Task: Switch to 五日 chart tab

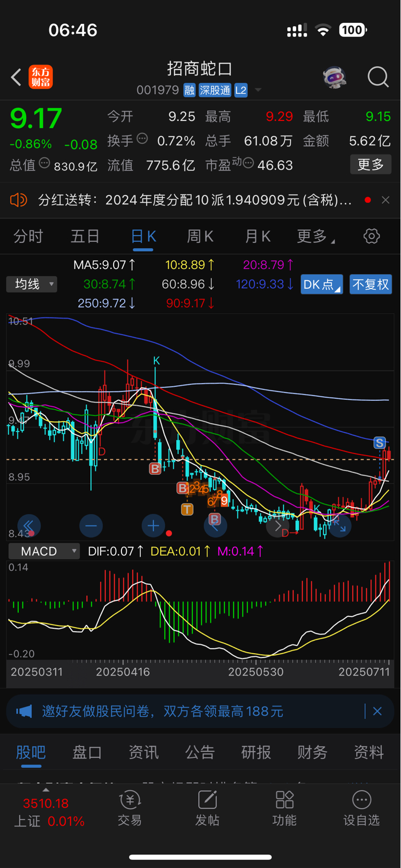Action: 85,236
